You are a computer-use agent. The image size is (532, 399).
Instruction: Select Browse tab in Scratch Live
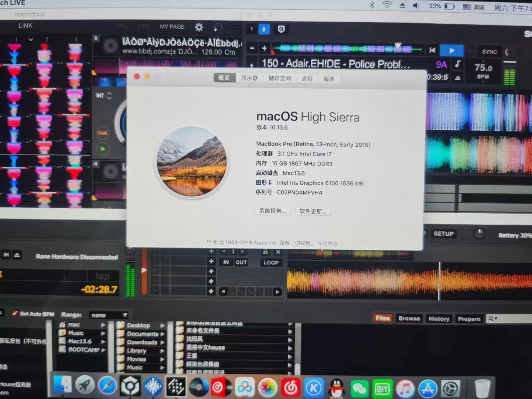tap(409, 318)
